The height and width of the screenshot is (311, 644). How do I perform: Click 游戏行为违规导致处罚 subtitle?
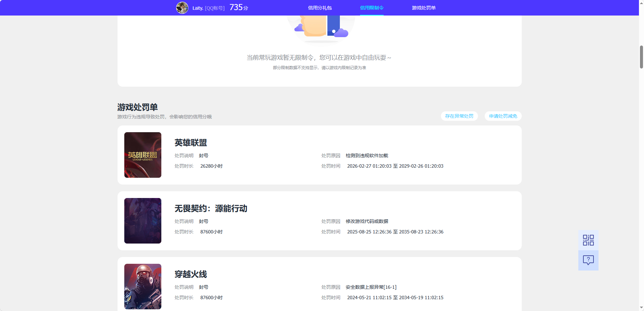coord(164,117)
